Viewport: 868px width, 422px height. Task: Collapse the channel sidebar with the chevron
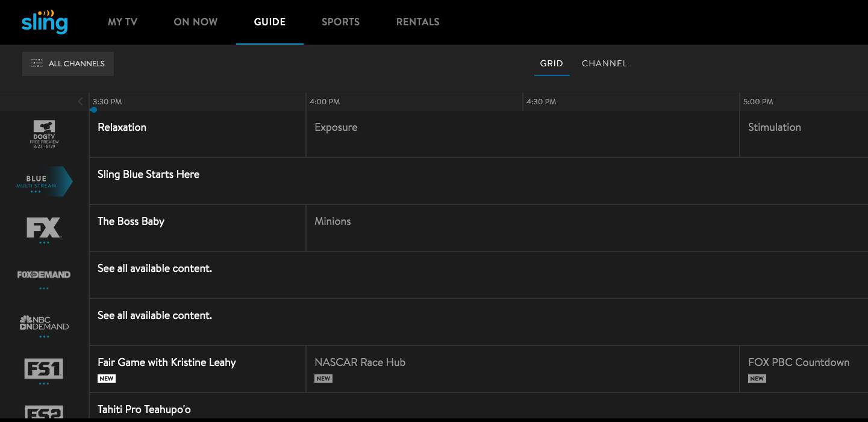click(80, 101)
